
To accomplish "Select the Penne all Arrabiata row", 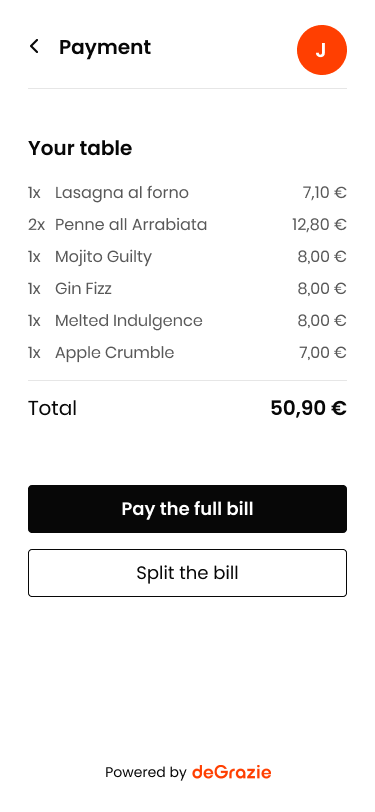I will pyautogui.click(x=188, y=225).
